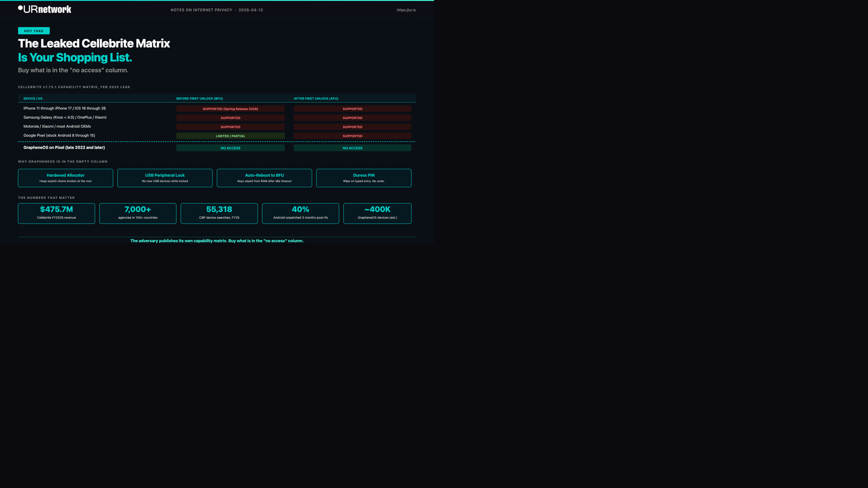Click SUPPORTED (Spring Release 2026) cell
The height and width of the screenshot is (488, 868).
pos(231,109)
